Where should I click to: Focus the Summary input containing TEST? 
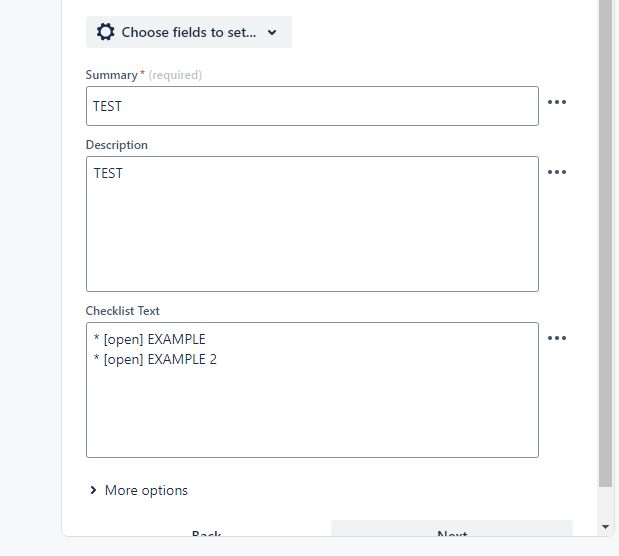click(x=312, y=106)
